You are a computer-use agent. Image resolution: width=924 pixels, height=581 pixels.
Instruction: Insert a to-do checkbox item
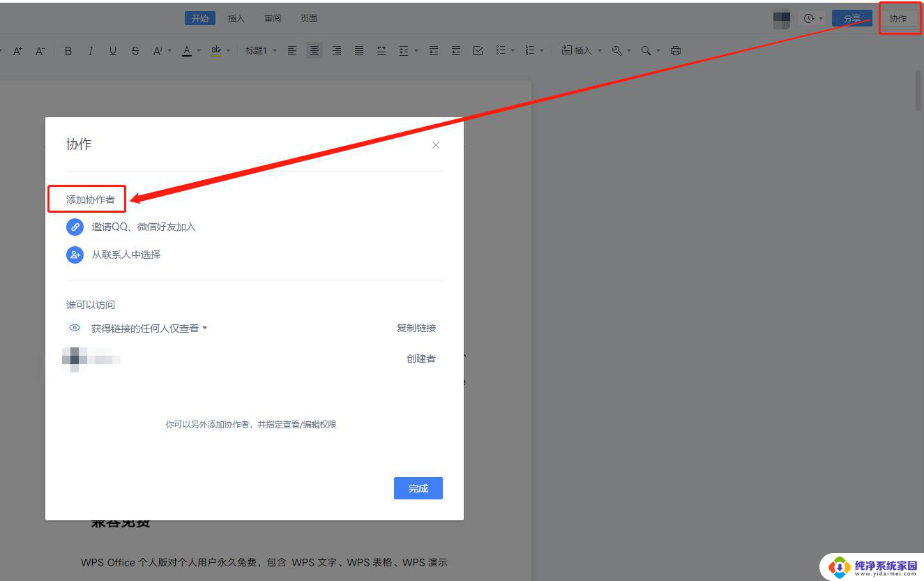coord(478,51)
